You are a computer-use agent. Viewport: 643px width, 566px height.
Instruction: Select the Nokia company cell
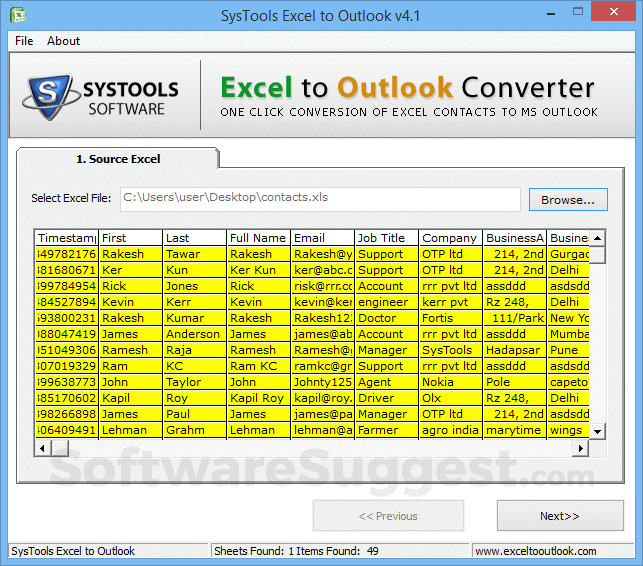click(x=450, y=382)
